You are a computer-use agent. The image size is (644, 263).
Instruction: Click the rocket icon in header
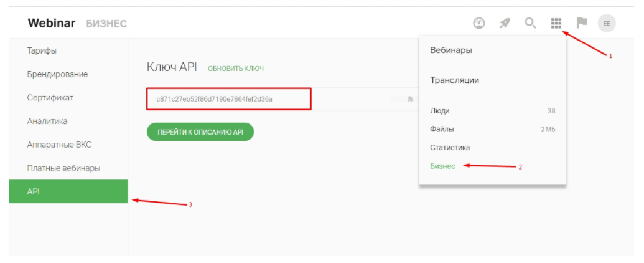tap(505, 24)
